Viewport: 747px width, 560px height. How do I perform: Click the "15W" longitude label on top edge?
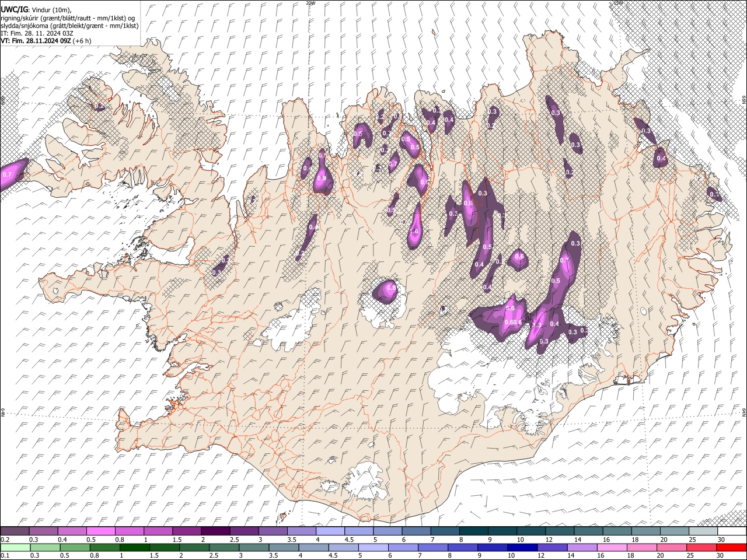[x=618, y=3]
